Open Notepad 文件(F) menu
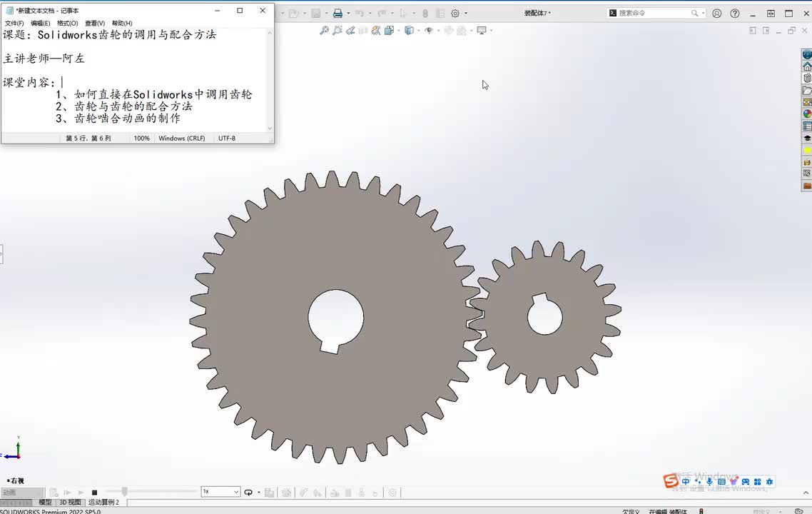The image size is (812, 514). pos(14,23)
